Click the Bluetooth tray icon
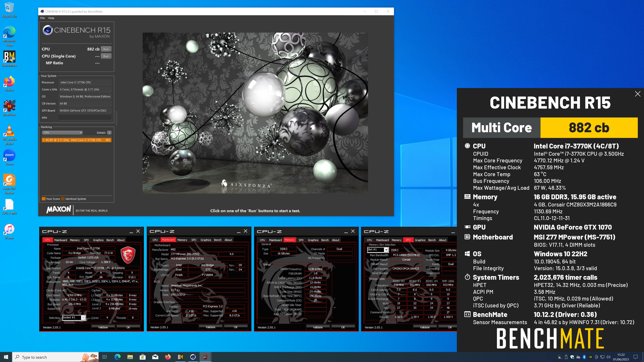The image size is (644, 362). click(584, 357)
